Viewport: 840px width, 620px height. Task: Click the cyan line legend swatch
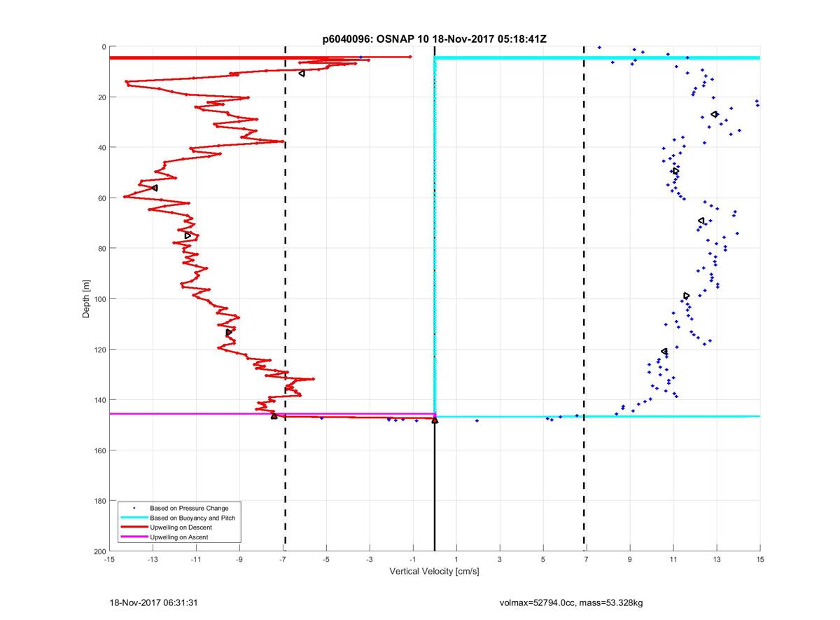pyautogui.click(x=134, y=517)
